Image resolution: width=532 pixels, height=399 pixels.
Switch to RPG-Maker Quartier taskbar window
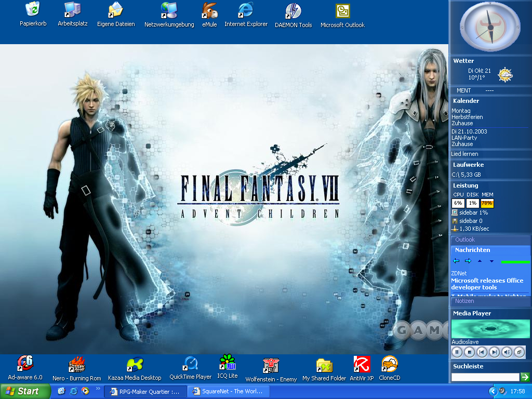(x=145, y=392)
